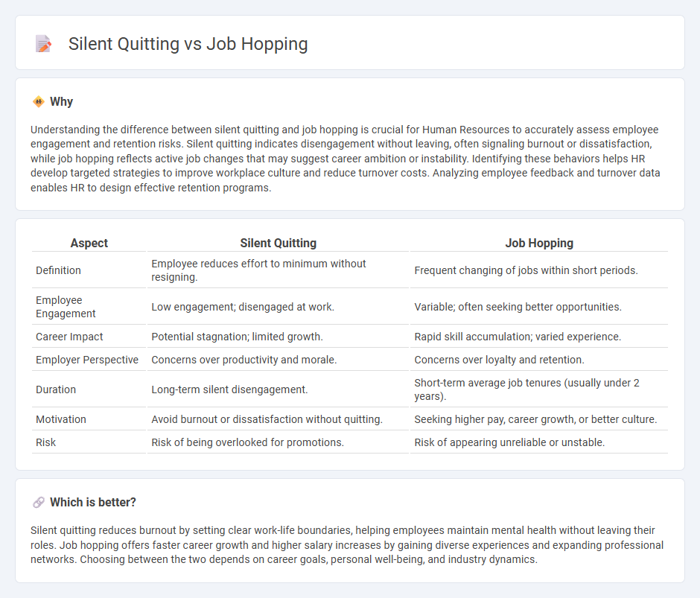Click cell 'Employee reduces effort to minimum without resigning.'
This screenshot has width=700, height=598.
tap(278, 270)
